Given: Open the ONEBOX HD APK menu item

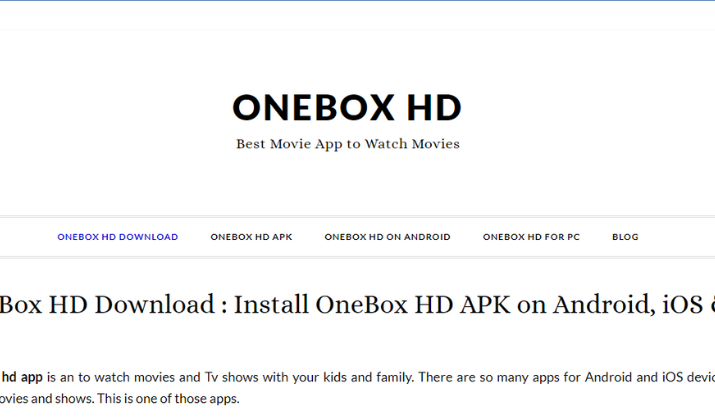Looking at the screenshot, I should point(251,237).
